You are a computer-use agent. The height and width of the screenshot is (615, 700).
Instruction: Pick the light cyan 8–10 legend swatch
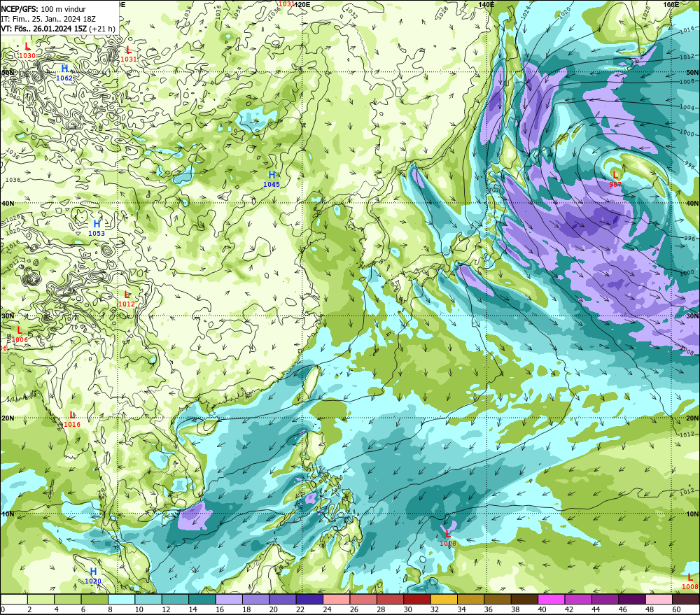pos(121,599)
